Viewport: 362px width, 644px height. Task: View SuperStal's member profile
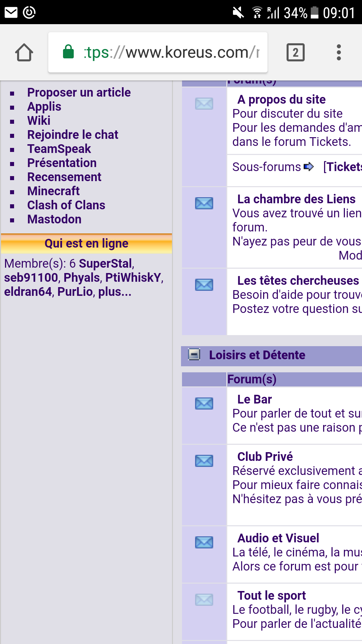(x=105, y=264)
